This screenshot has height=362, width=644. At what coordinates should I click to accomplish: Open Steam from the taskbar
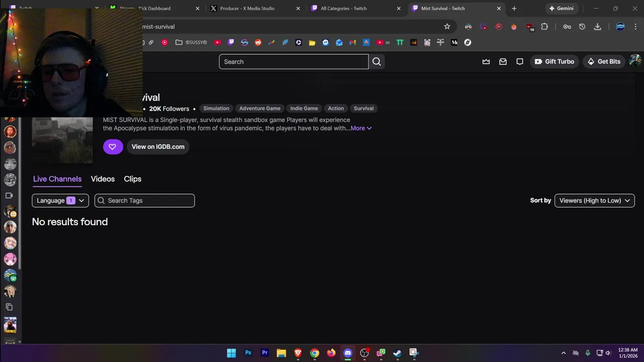click(397, 353)
